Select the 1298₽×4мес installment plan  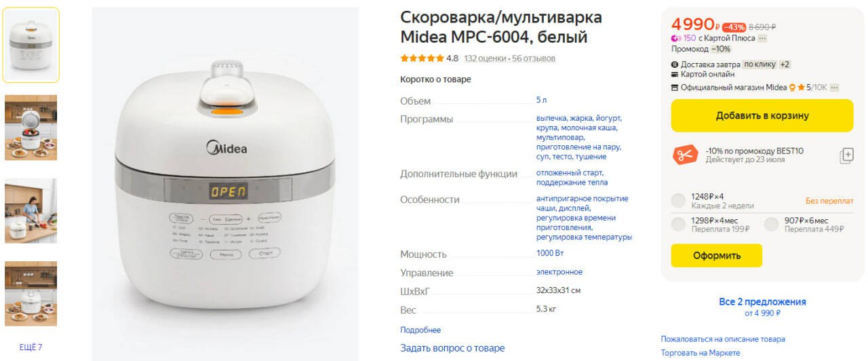(x=678, y=225)
